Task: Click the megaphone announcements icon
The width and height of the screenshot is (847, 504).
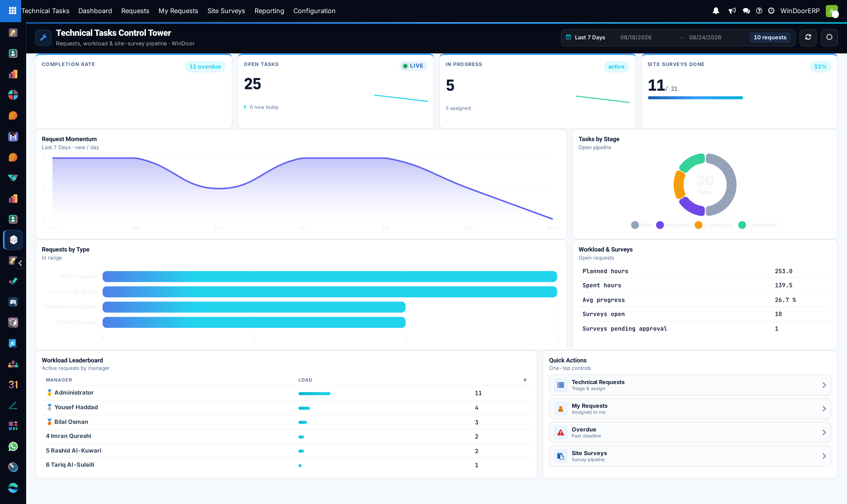Action: 732,11
